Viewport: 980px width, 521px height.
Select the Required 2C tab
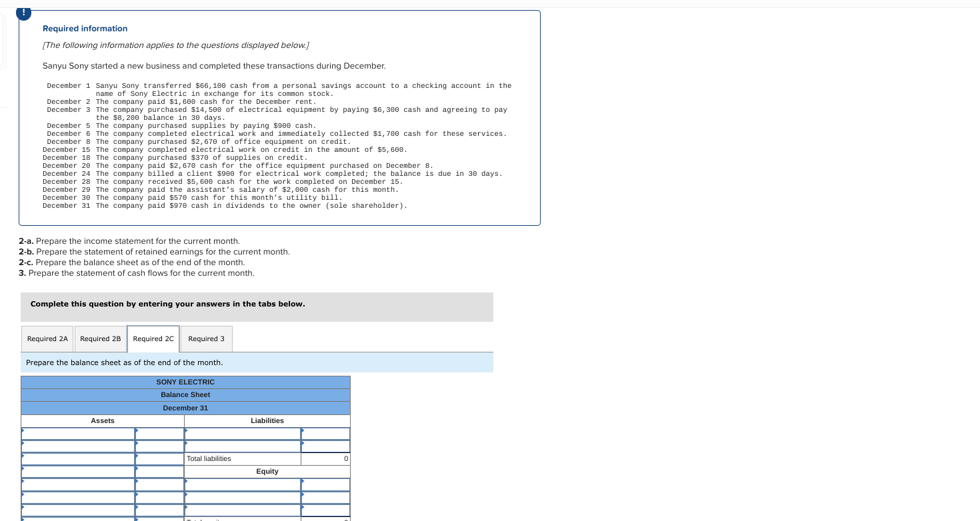pos(153,339)
